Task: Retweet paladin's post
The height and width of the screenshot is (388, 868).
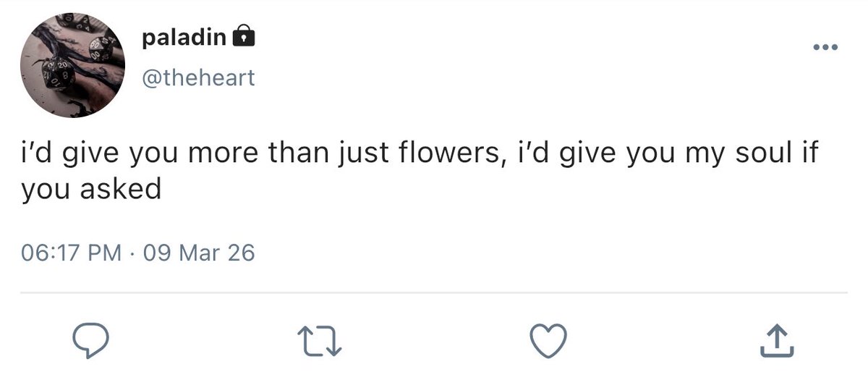Action: [x=319, y=342]
